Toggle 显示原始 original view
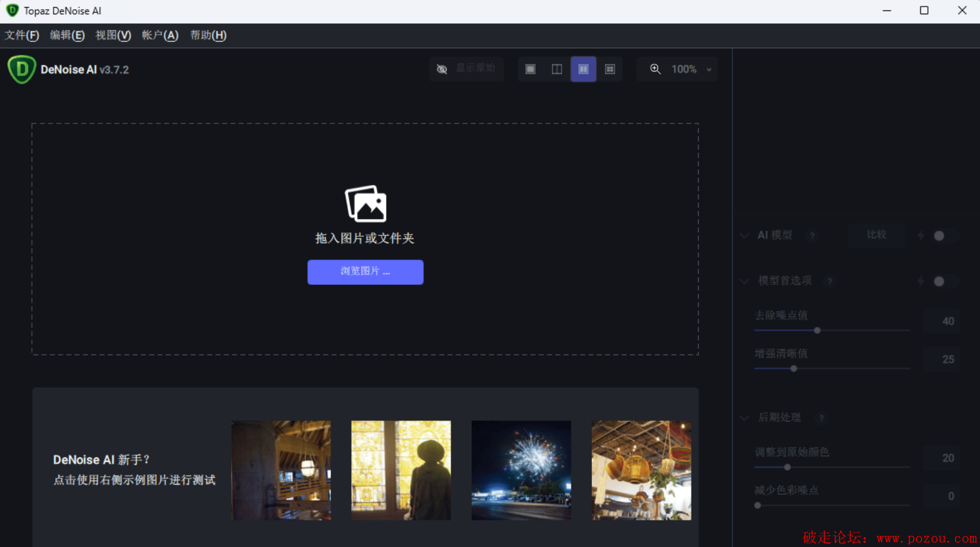The image size is (980, 547). click(x=467, y=69)
